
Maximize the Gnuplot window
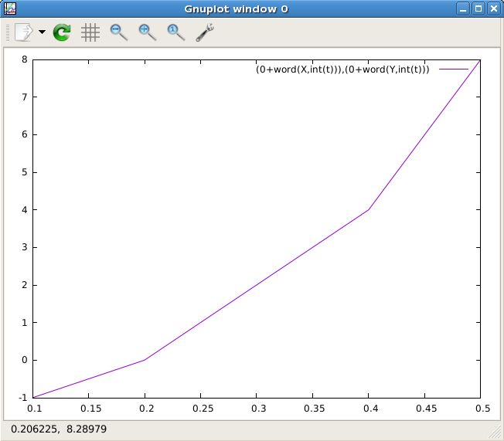[478, 8]
